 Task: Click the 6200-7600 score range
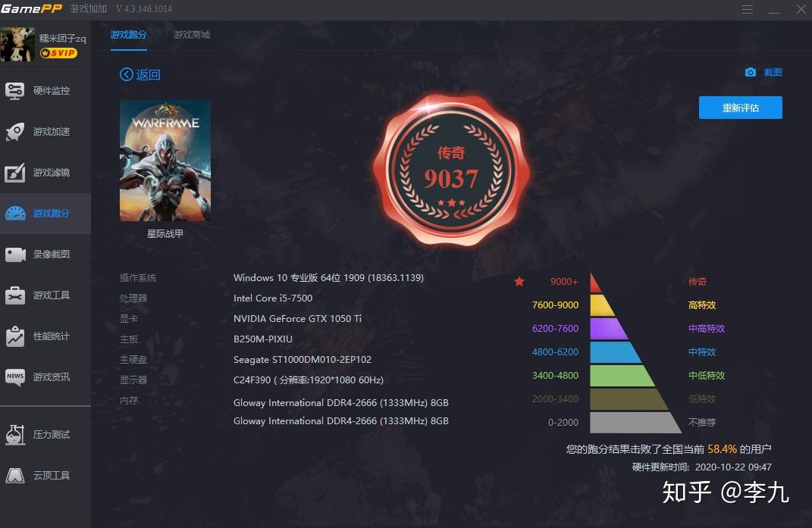point(555,328)
